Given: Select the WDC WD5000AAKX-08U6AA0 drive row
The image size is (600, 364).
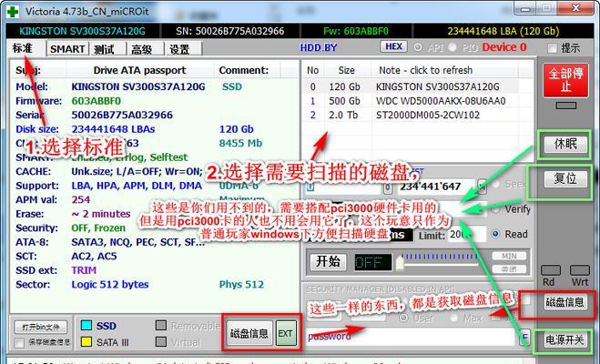Looking at the screenshot, I should click(411, 101).
